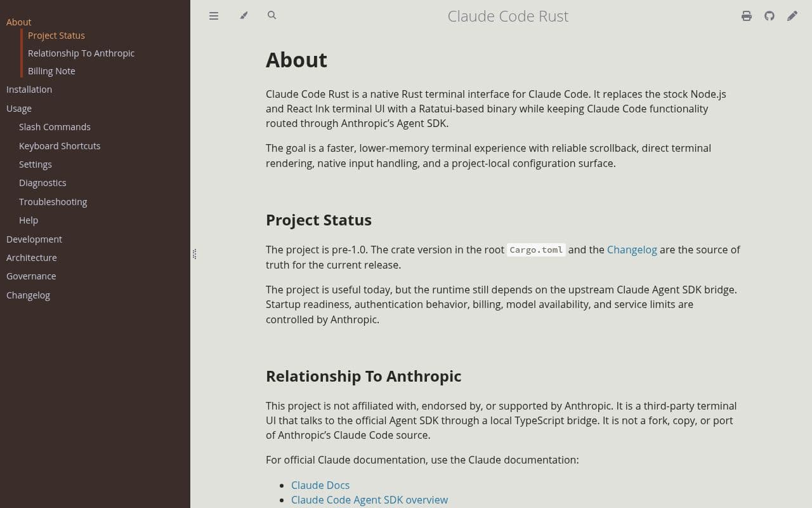Open the About chapter in the sidebar
This screenshot has width=812, height=508.
pos(19,22)
